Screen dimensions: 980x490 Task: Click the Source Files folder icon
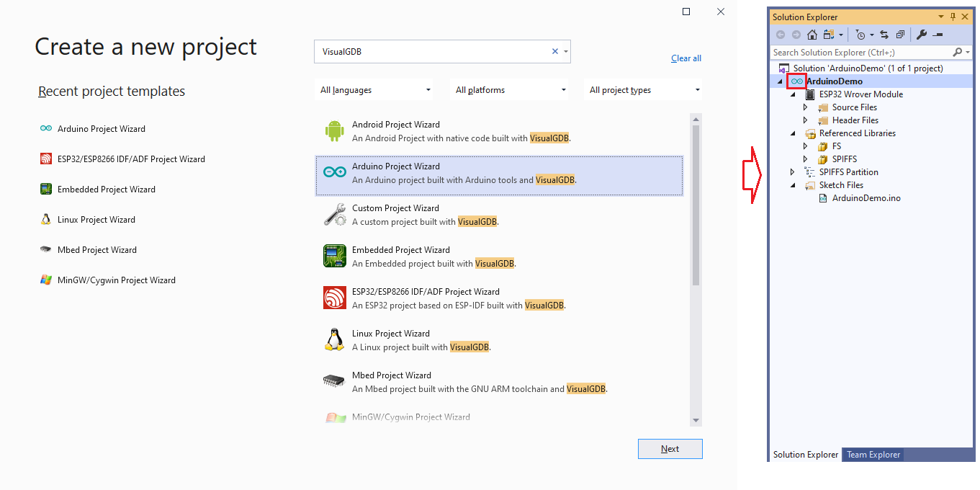coord(823,107)
